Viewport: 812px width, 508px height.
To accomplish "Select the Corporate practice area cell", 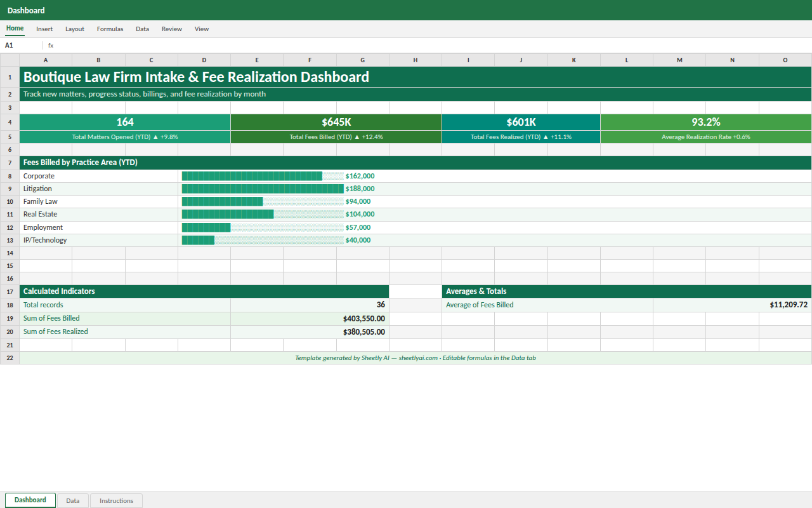I will [99, 176].
